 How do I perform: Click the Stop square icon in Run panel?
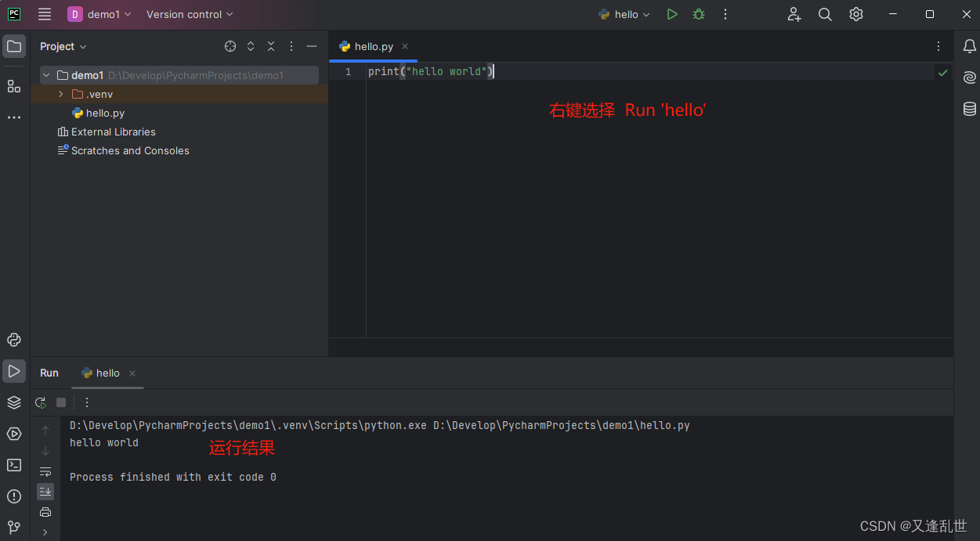tap(61, 402)
